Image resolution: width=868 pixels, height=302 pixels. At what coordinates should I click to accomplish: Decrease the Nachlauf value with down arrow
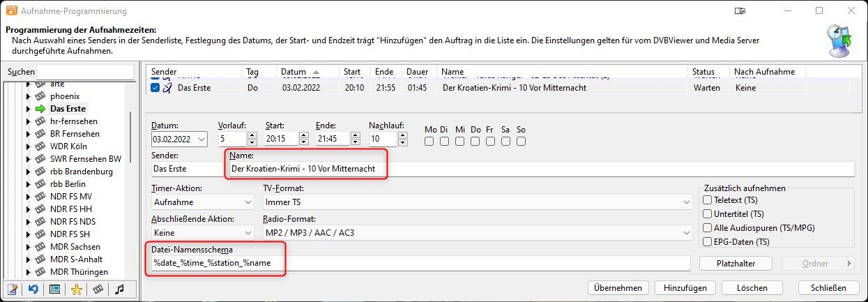tap(403, 143)
